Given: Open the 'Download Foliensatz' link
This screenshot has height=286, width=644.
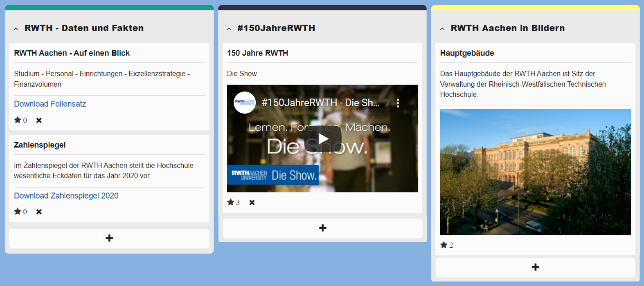Looking at the screenshot, I should pos(50,104).
